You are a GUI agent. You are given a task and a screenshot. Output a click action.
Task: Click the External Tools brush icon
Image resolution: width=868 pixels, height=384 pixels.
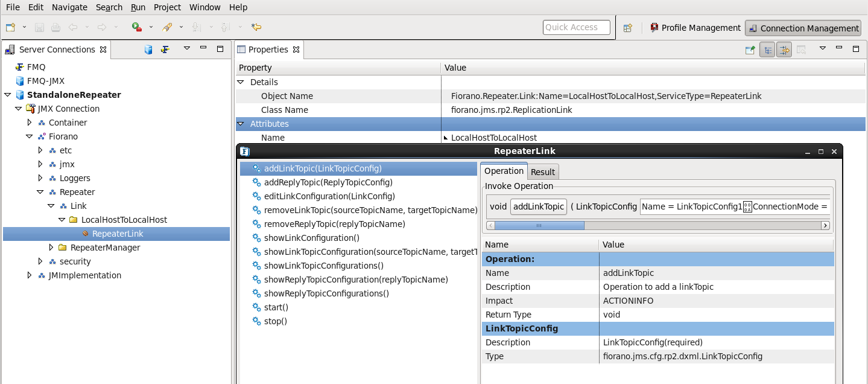click(167, 27)
